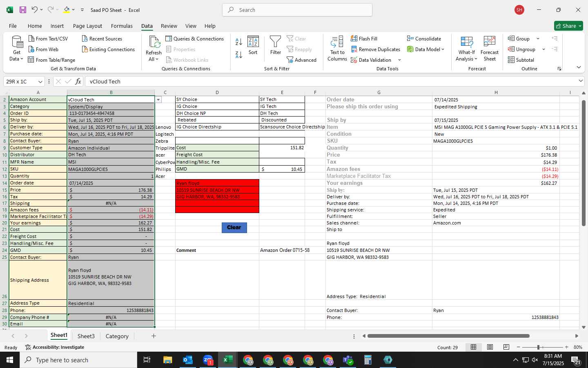The width and height of the screenshot is (588, 368).
Task: Click in the Search box
Action: click(x=297, y=10)
